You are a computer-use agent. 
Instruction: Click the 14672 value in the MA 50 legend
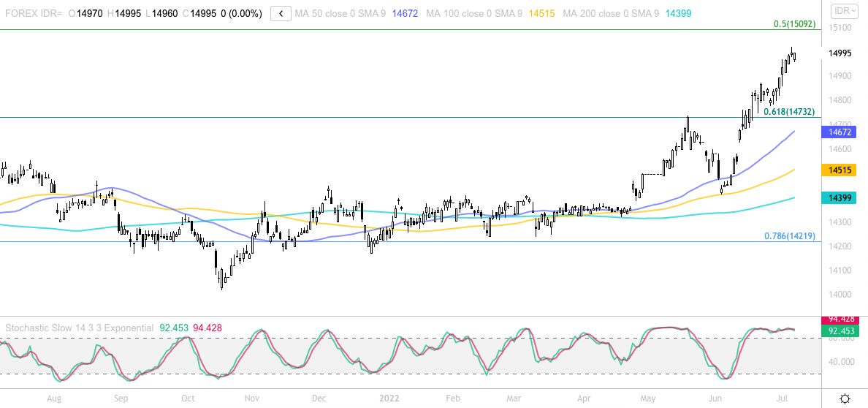(406, 13)
